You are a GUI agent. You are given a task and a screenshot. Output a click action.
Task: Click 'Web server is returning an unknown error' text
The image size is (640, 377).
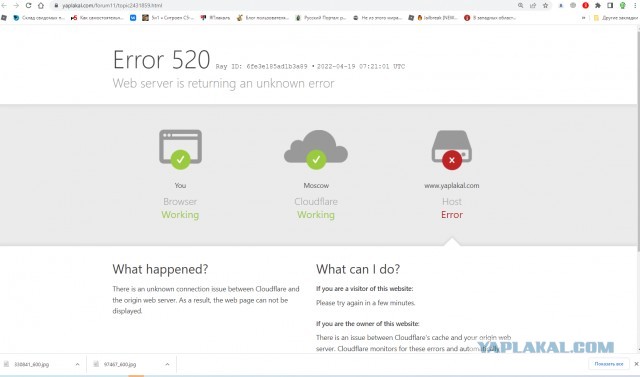coord(223,84)
